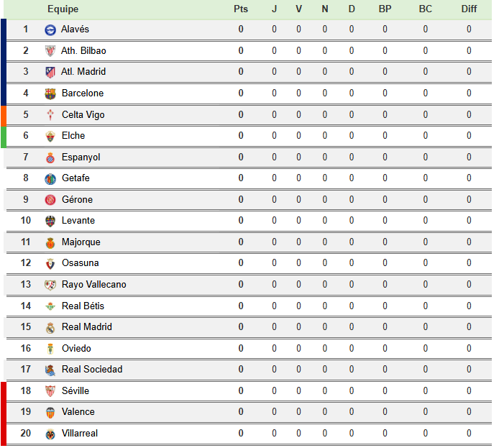Click the orange qualification color bar
The height and width of the screenshot is (448, 499).
tap(4, 115)
